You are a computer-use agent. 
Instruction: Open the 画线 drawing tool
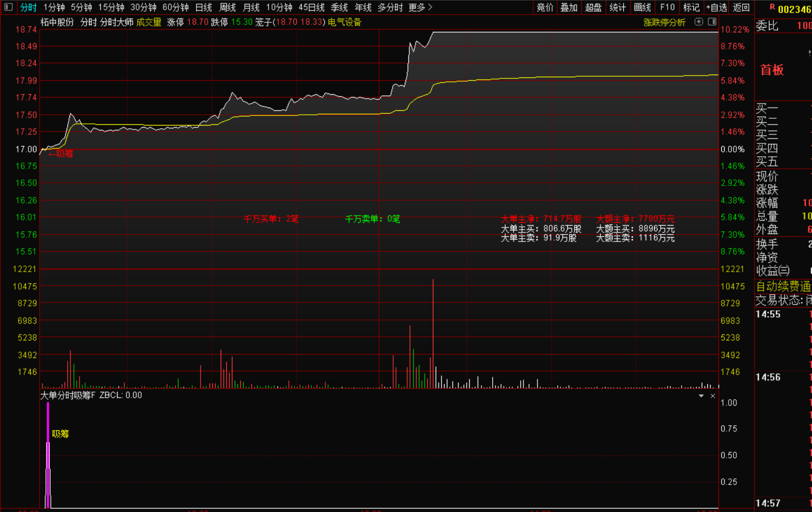642,7
